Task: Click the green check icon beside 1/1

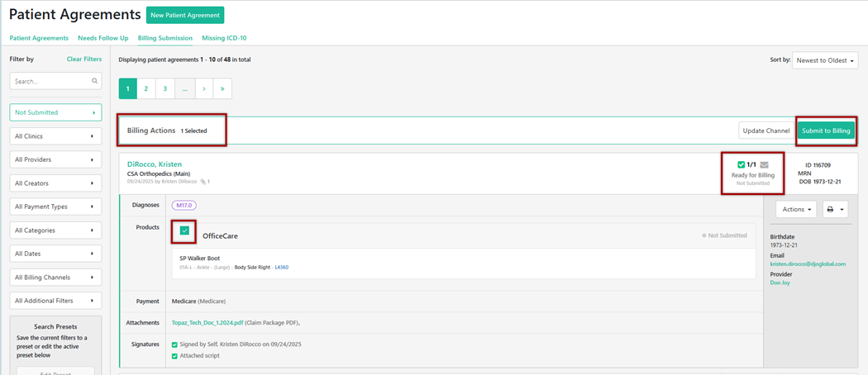Action: (742, 165)
